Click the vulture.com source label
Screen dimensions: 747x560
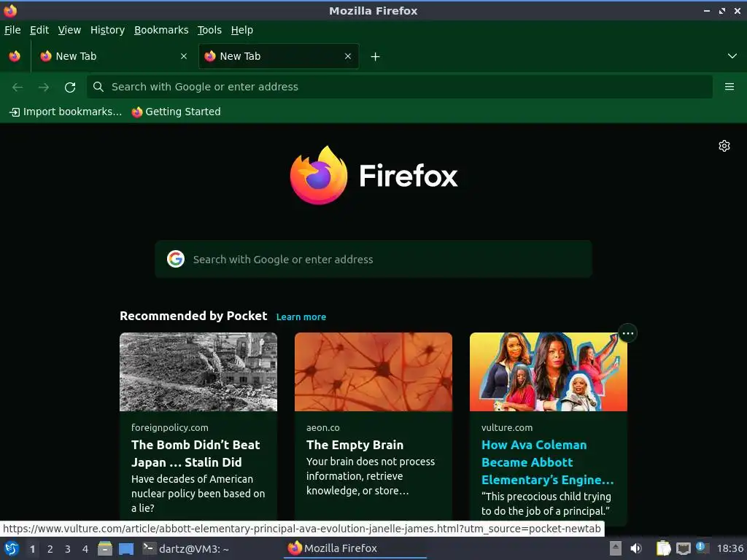507,427
